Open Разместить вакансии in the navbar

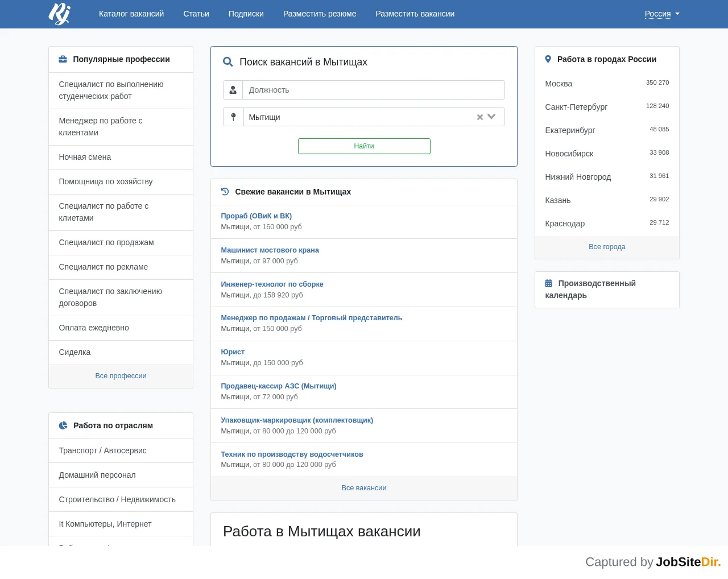click(415, 14)
